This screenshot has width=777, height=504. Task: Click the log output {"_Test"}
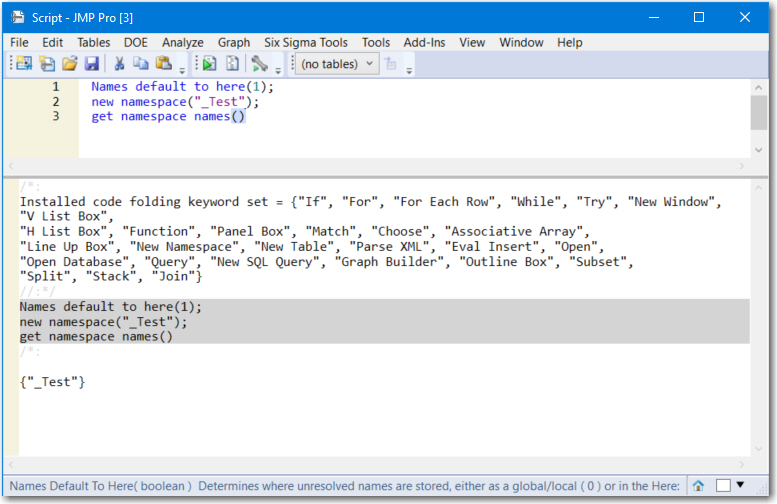coord(53,382)
